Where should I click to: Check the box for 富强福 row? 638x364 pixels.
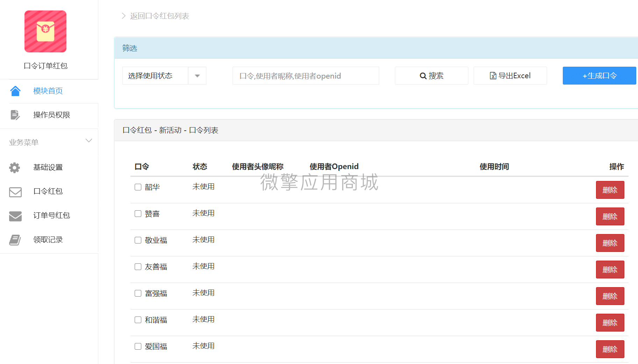pyautogui.click(x=138, y=293)
